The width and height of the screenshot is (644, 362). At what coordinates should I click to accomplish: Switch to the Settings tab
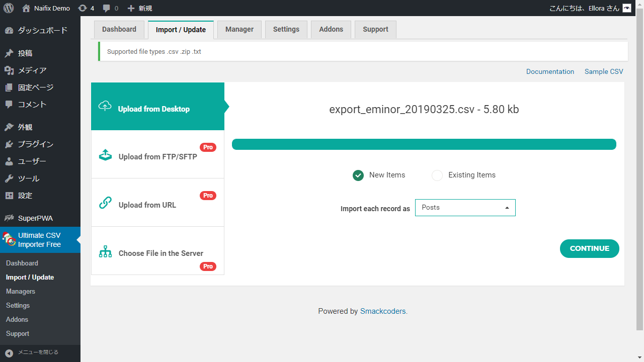coord(286,29)
